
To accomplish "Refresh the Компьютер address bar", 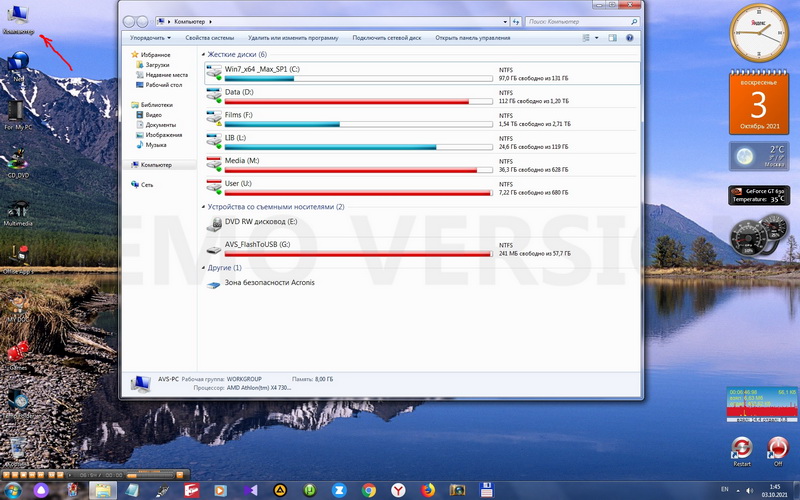I will point(516,22).
